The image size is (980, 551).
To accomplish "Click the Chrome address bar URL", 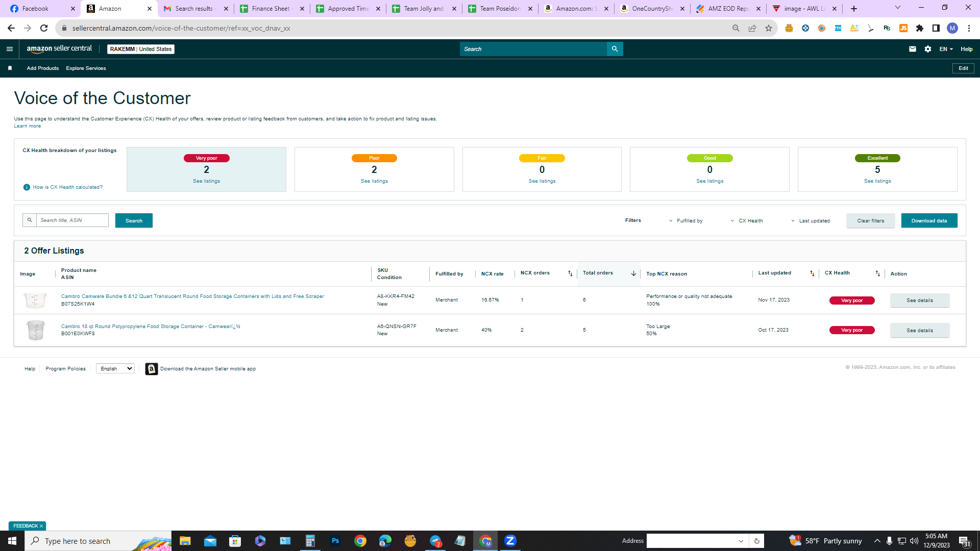I will (x=181, y=28).
